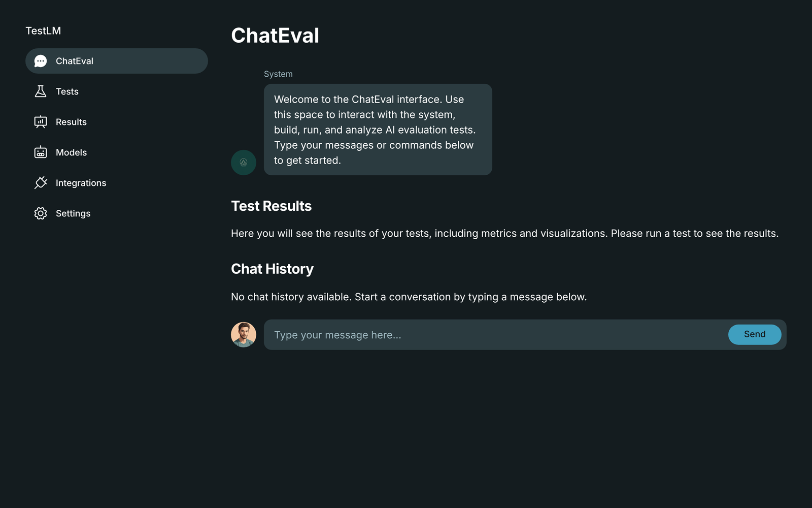Click the Results chart board icon
This screenshot has height=508, width=812.
coord(41,122)
